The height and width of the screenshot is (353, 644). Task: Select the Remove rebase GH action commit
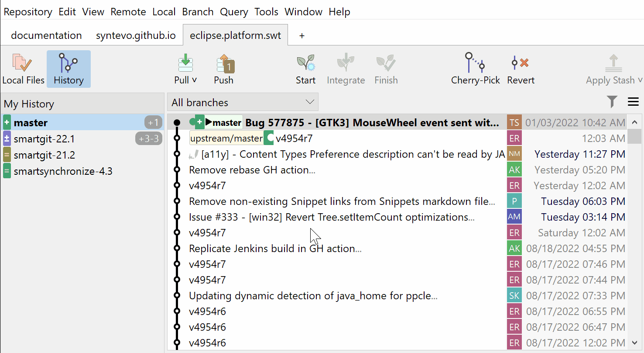[x=397, y=170]
